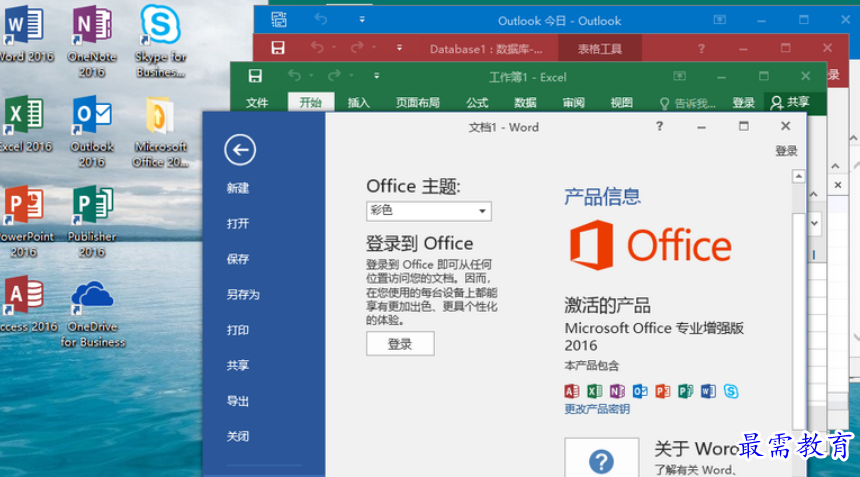Click the 表格工具 tab in Access window

(600, 49)
